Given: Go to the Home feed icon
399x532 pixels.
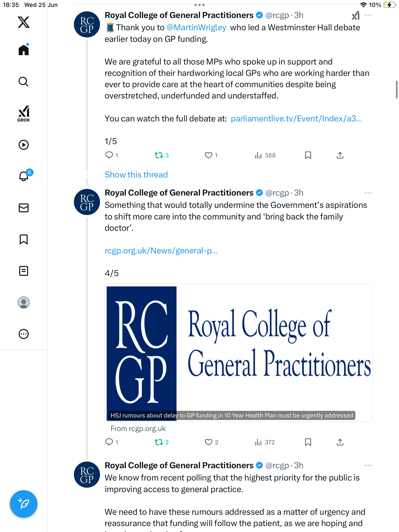Looking at the screenshot, I should [x=24, y=50].
